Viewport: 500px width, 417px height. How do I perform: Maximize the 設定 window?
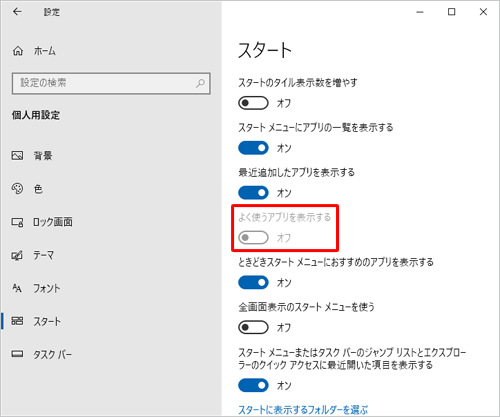click(452, 12)
